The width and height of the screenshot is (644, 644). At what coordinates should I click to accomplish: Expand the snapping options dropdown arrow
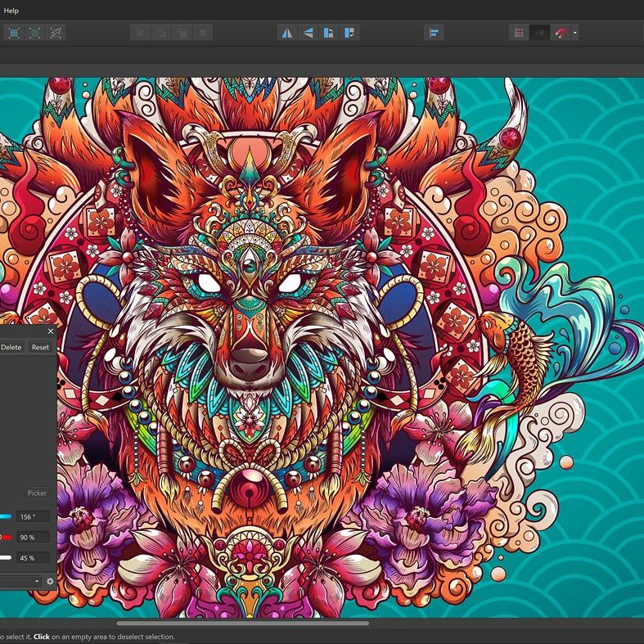pos(575,33)
